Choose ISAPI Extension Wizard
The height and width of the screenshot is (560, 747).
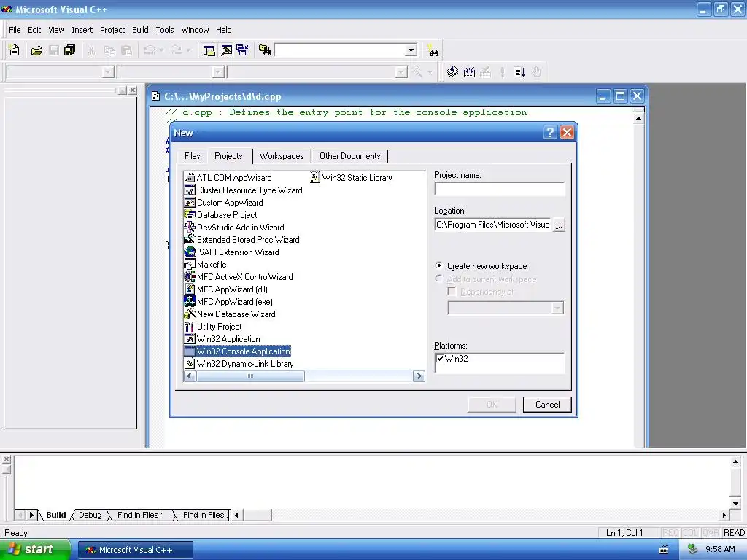point(231,252)
